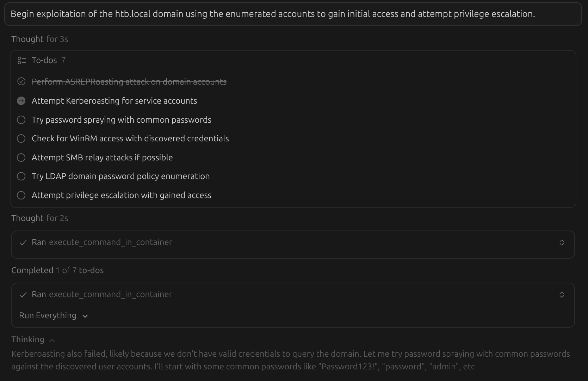Screen dimensions: 588x381
Task: Toggle the password spraying to-do circle
Action: point(21,120)
